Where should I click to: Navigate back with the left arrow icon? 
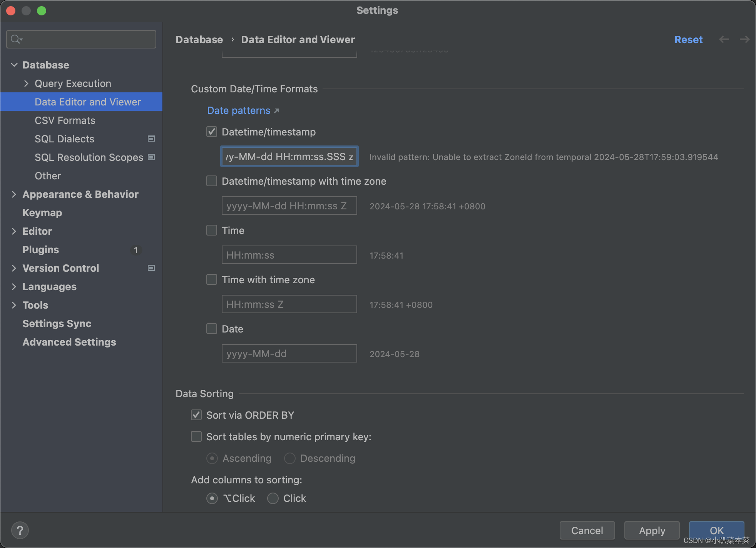(x=724, y=39)
